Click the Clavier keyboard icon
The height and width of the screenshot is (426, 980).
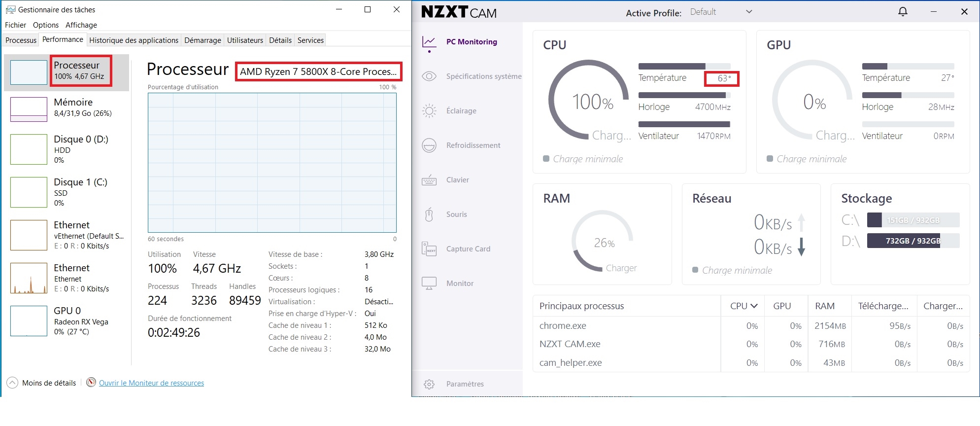[x=429, y=180]
